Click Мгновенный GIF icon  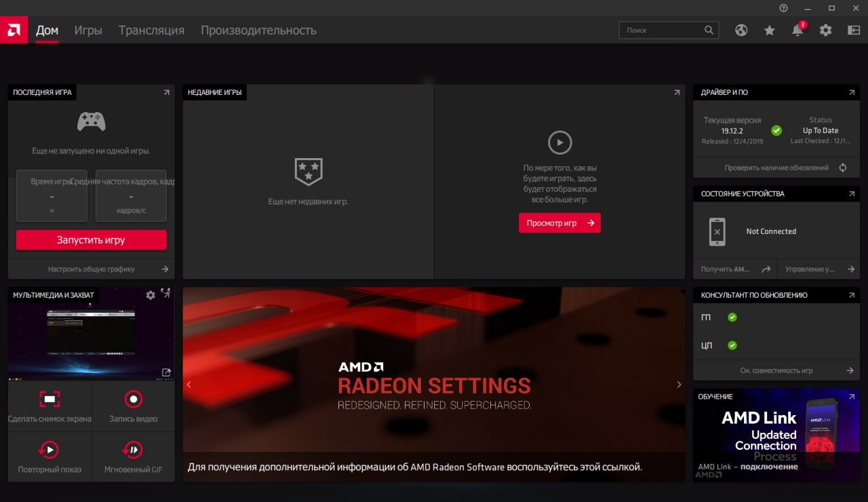click(133, 449)
